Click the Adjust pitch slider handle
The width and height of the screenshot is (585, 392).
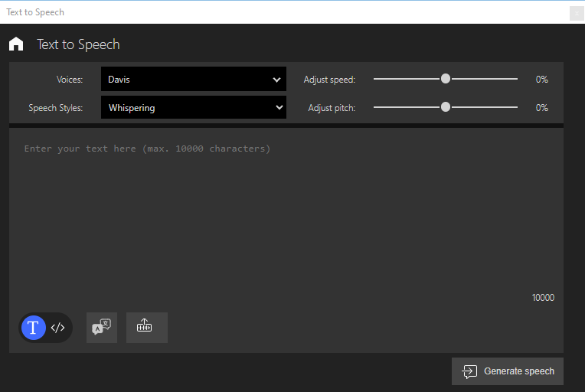[x=446, y=107]
